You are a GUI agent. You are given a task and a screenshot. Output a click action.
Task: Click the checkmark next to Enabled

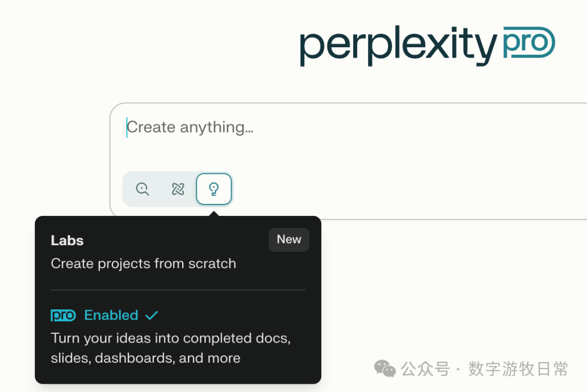click(x=152, y=315)
